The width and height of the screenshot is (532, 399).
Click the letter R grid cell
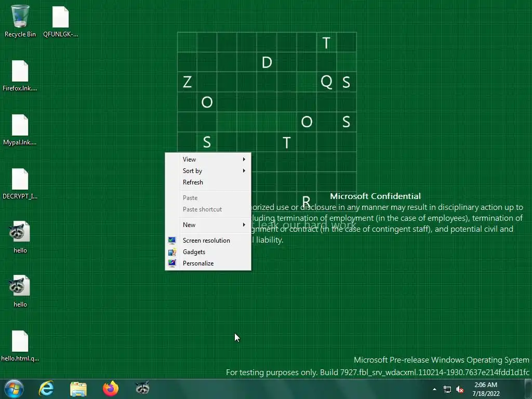coord(307,201)
